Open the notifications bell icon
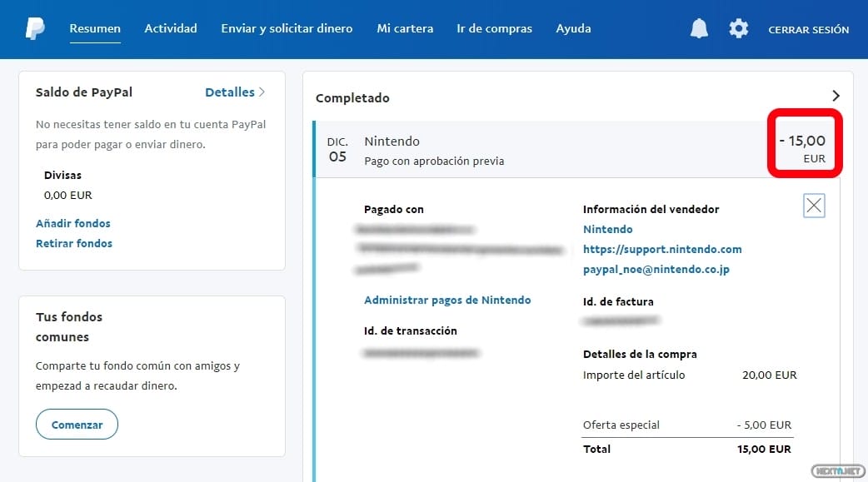868x482 pixels. pos(699,28)
